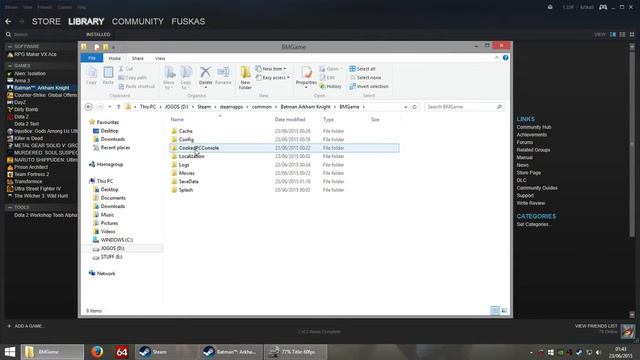Select the Config folder row

[x=284, y=140]
